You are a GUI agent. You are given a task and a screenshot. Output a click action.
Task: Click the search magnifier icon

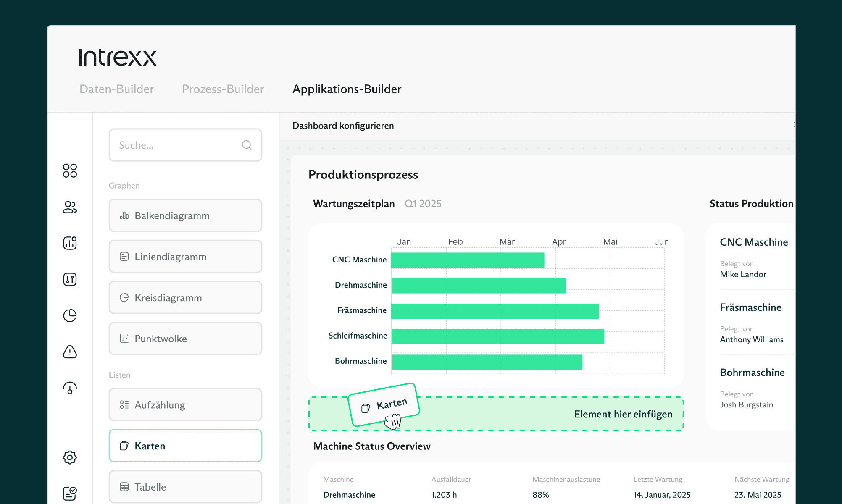[x=247, y=145]
